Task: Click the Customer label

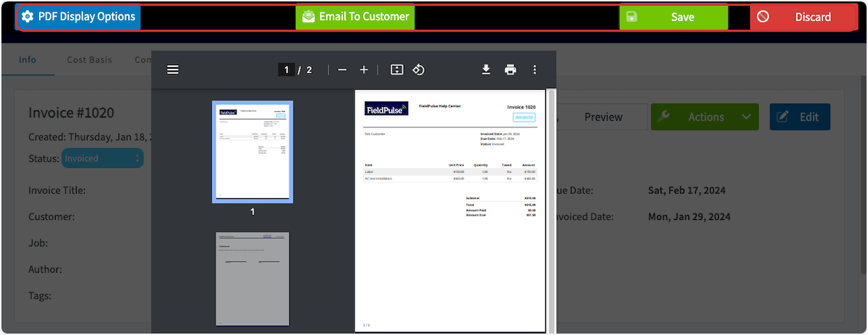Action: click(52, 217)
